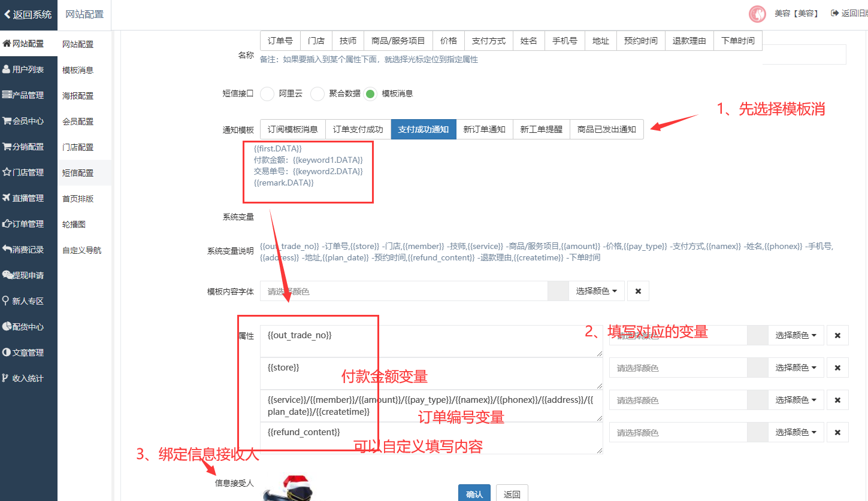
Task: Click the 返回 button beside 确认
Action: [512, 493]
